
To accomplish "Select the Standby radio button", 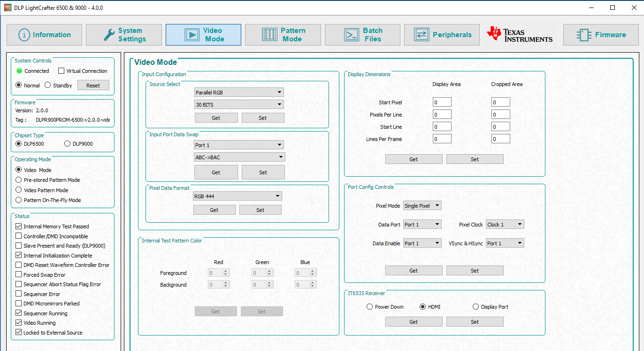I will [47, 86].
